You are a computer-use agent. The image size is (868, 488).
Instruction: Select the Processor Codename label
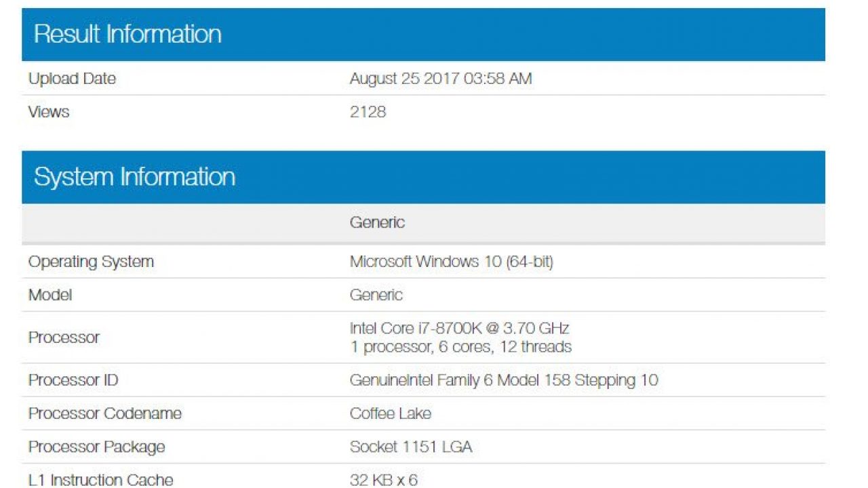coord(105,413)
